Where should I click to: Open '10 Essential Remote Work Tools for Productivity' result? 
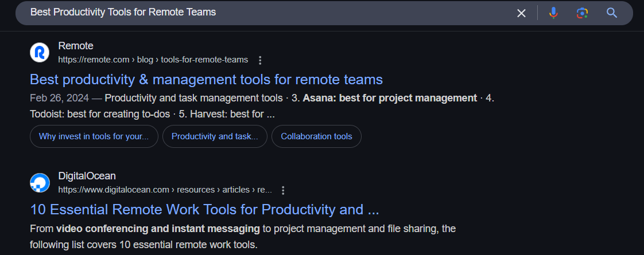[x=204, y=210]
